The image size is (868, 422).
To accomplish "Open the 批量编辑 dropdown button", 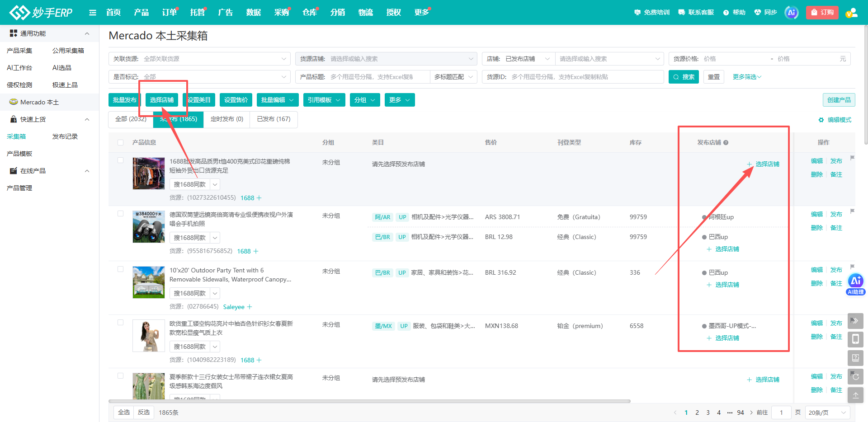I will coord(278,100).
